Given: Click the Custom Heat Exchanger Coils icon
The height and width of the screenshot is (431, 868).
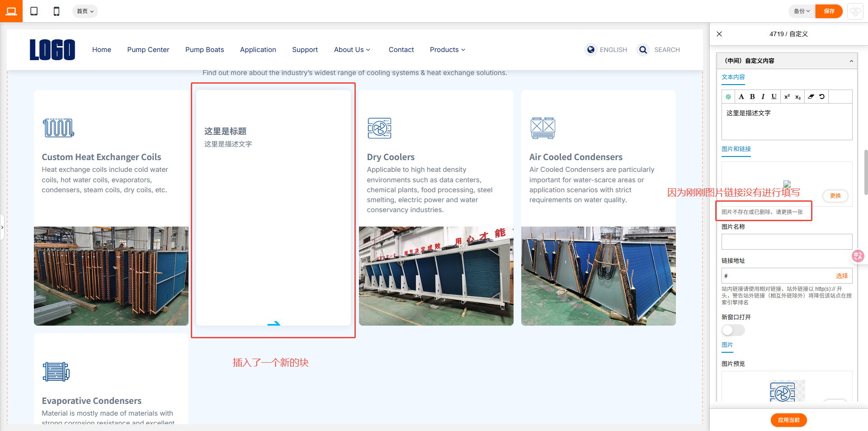Looking at the screenshot, I should point(58,128).
